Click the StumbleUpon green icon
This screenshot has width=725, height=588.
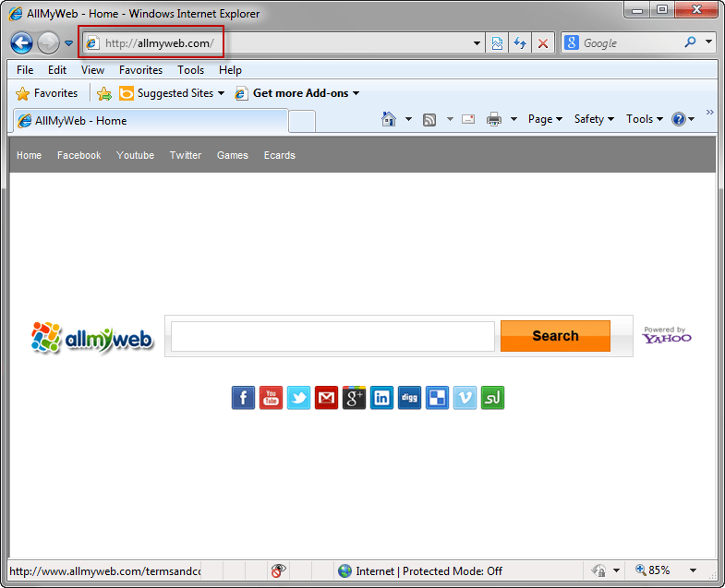coord(492,398)
